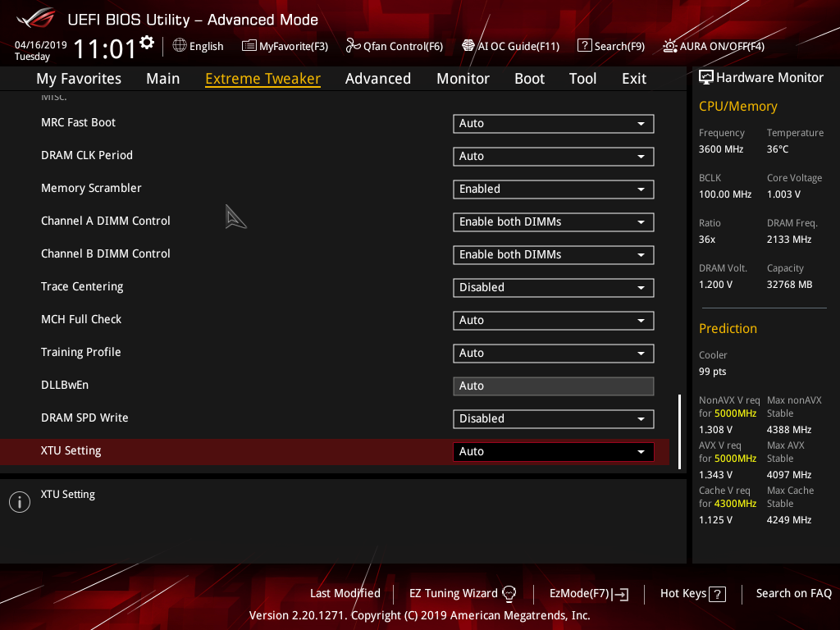The image size is (840, 630).
Task: Open MCH Full Check dropdown
Action: (554, 321)
